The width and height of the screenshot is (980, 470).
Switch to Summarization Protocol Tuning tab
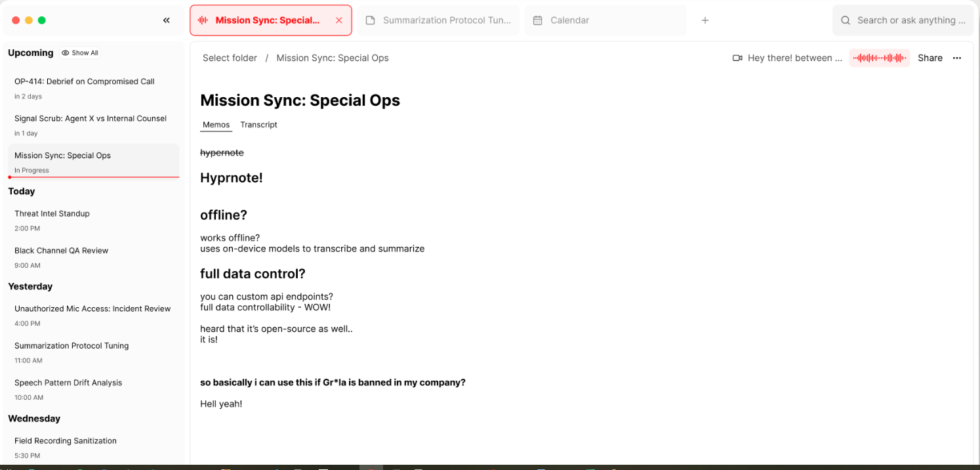point(446,20)
